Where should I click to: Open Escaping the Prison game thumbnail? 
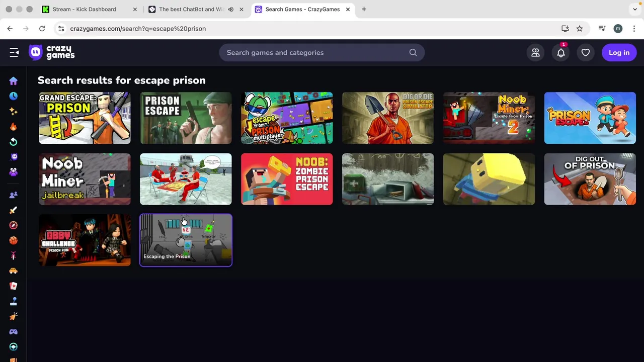coord(186,240)
